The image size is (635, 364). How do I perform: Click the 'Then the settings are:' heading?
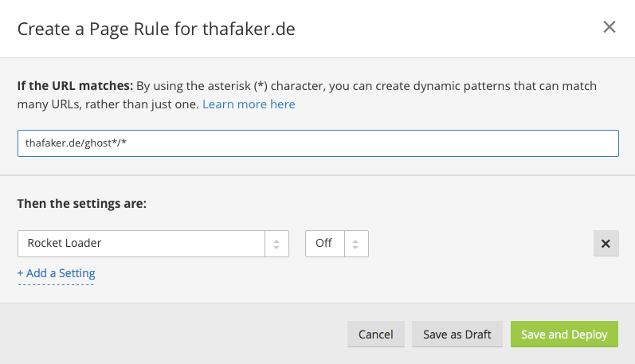click(81, 203)
